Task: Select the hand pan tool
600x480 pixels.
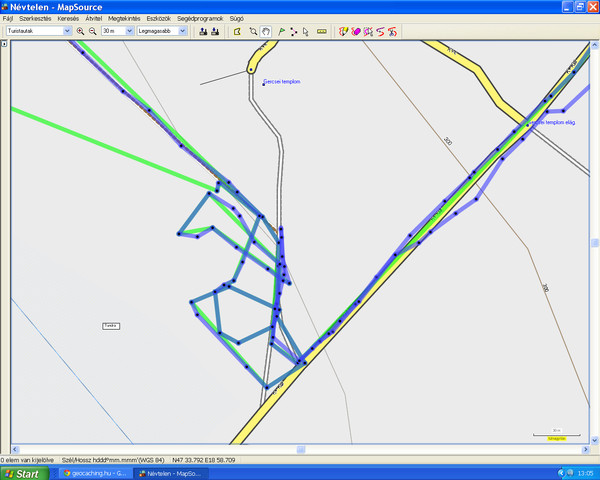Action: point(266,31)
